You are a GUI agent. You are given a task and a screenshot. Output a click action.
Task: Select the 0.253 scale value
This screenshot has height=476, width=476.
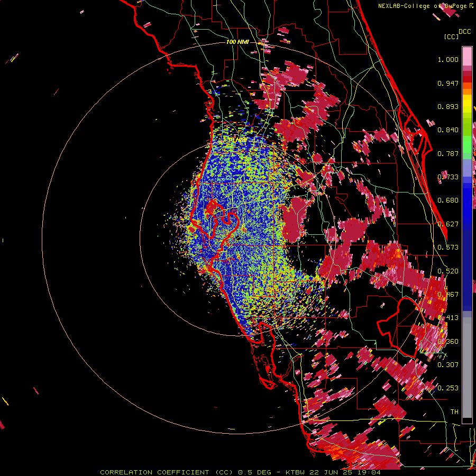click(448, 388)
